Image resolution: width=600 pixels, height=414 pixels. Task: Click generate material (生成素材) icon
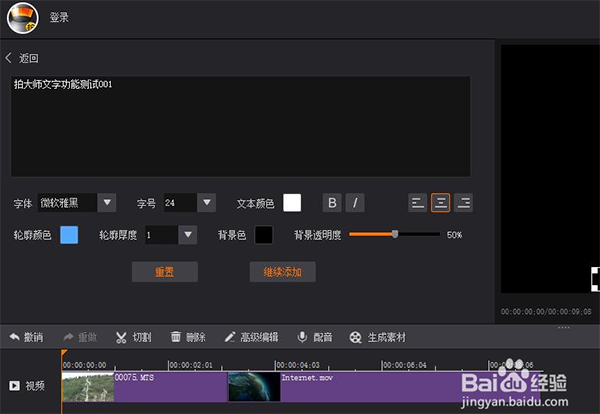click(355, 338)
